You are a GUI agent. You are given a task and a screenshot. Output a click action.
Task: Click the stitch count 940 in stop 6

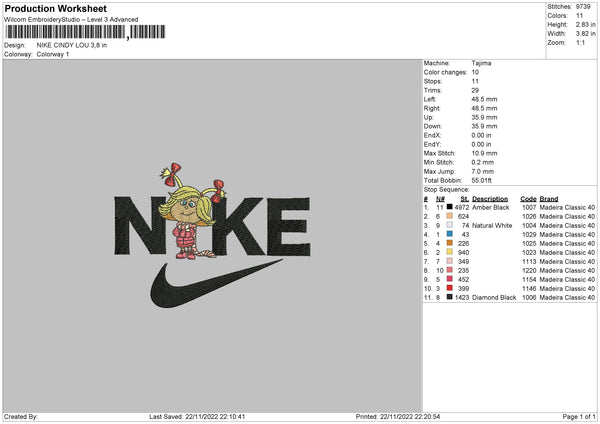[463, 253]
